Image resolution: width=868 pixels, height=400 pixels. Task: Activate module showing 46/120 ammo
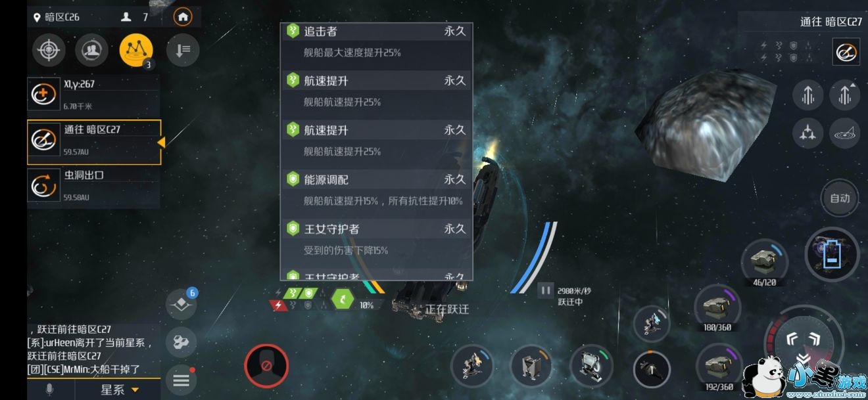(x=764, y=260)
